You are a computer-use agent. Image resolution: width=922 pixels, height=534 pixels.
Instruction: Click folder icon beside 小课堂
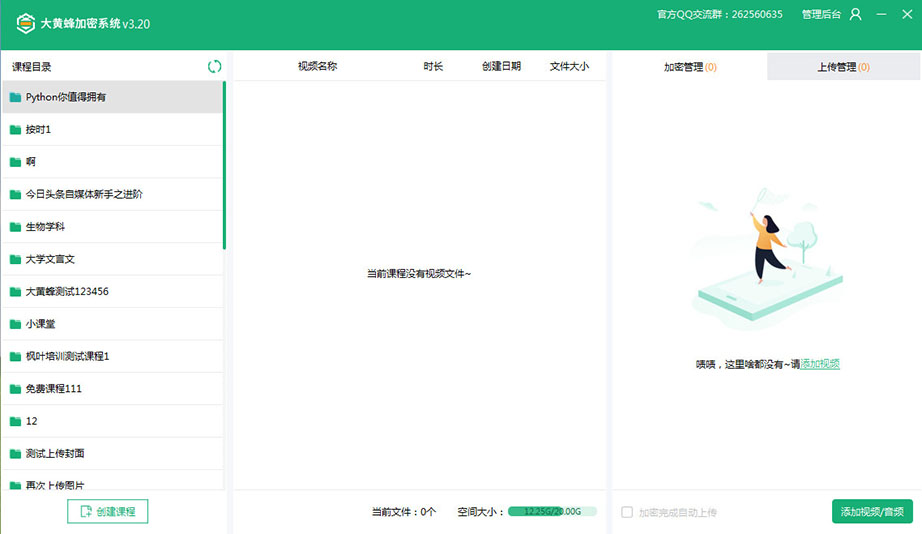click(x=15, y=324)
